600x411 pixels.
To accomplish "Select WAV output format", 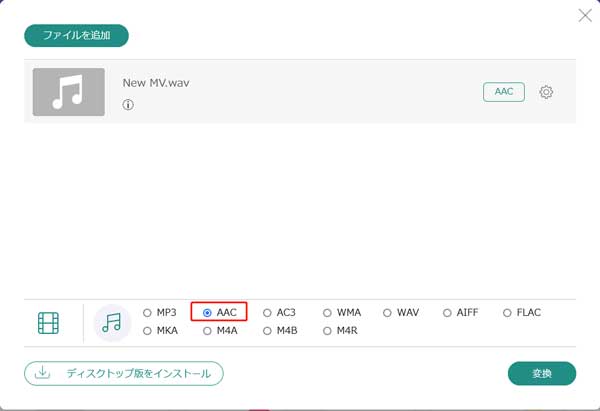I will pos(387,313).
